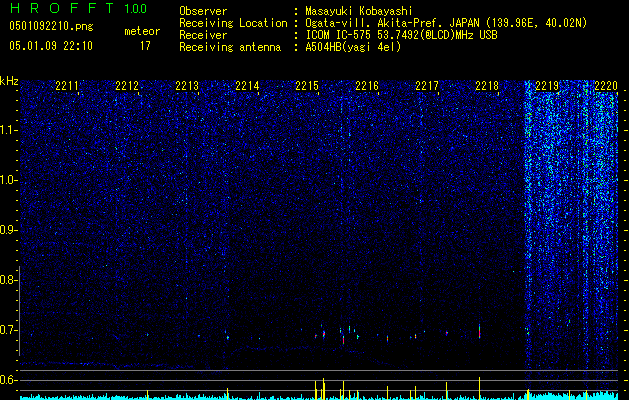This screenshot has width=629, height=400.
Task: Click the tall meteor echo near 2218
Action: pyautogui.click(x=479, y=331)
